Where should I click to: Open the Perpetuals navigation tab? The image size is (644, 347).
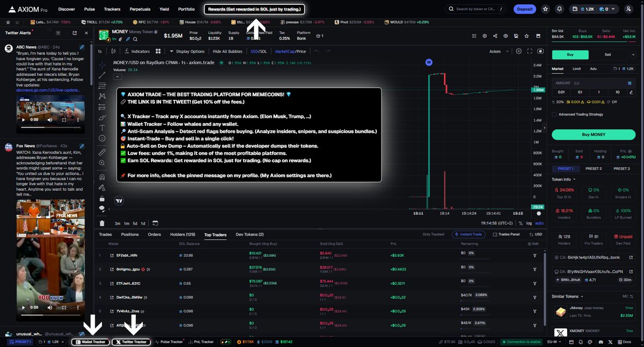[140, 9]
